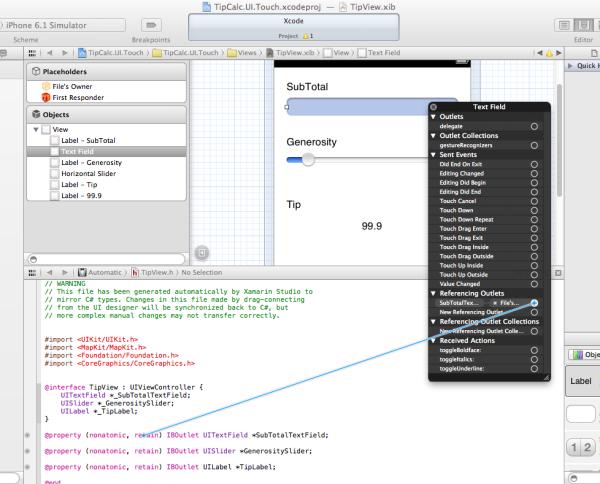
Task: Collapse Referencing Outlet Collections section
Action: click(433, 322)
